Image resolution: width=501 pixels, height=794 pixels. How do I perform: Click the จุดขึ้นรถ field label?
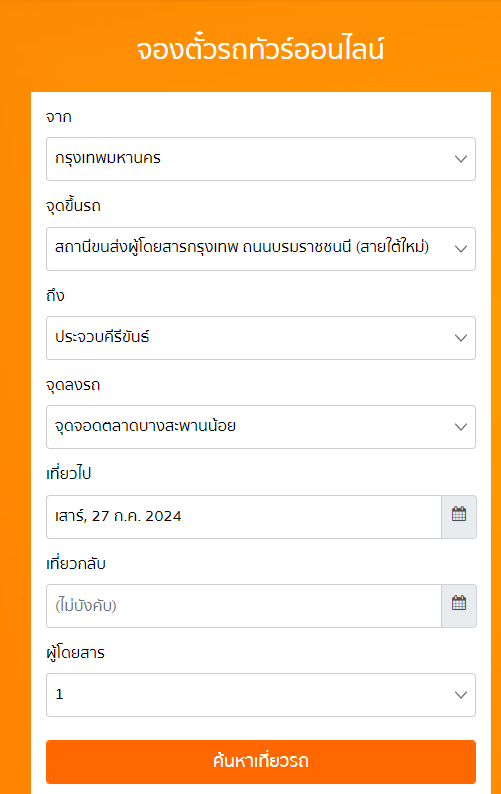tap(73, 206)
